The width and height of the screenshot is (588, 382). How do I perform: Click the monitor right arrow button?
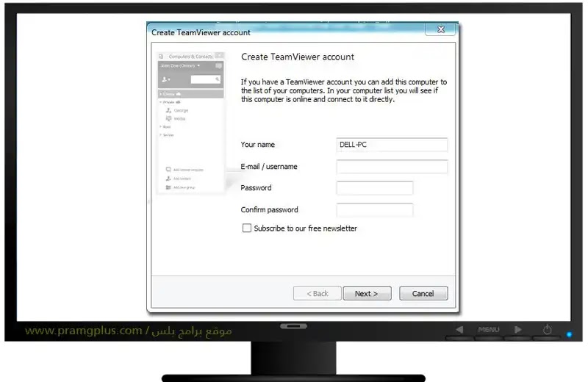(x=518, y=330)
